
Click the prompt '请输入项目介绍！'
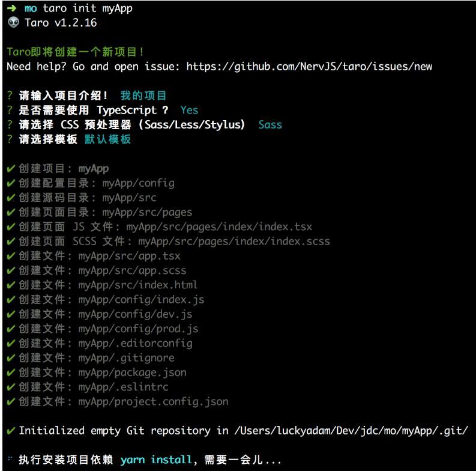(x=63, y=96)
